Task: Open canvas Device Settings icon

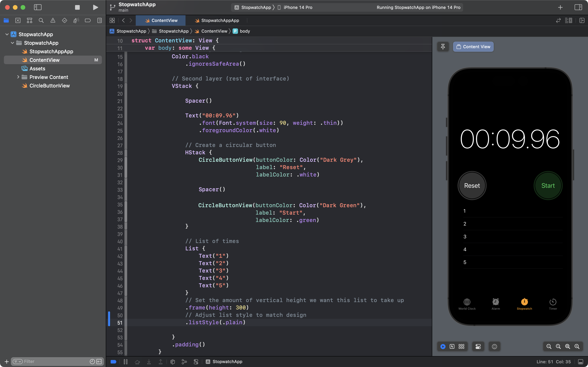Action: tap(478, 346)
